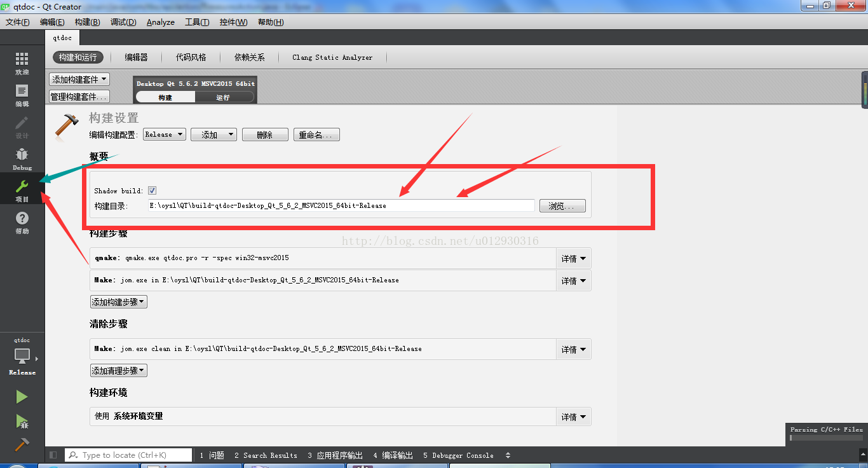Viewport: 868px width, 468px height.
Task: Open the Analyze menu
Action: click(160, 22)
